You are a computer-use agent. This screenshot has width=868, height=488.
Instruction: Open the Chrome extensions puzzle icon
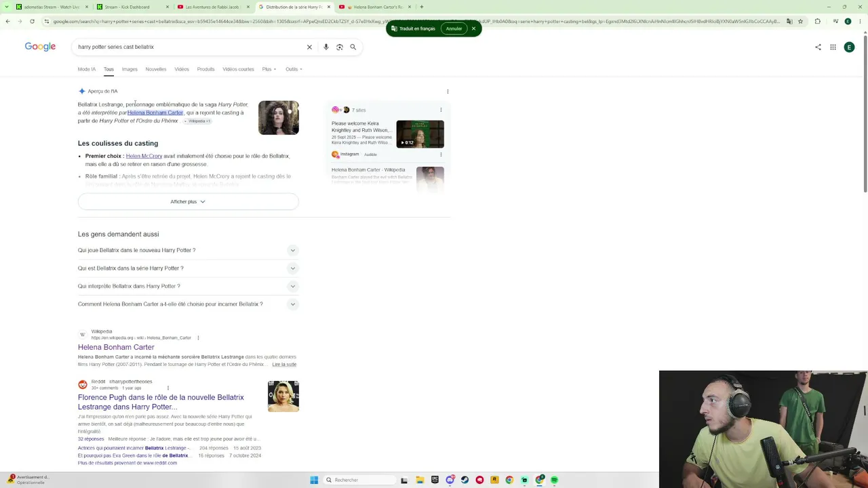[x=817, y=21]
